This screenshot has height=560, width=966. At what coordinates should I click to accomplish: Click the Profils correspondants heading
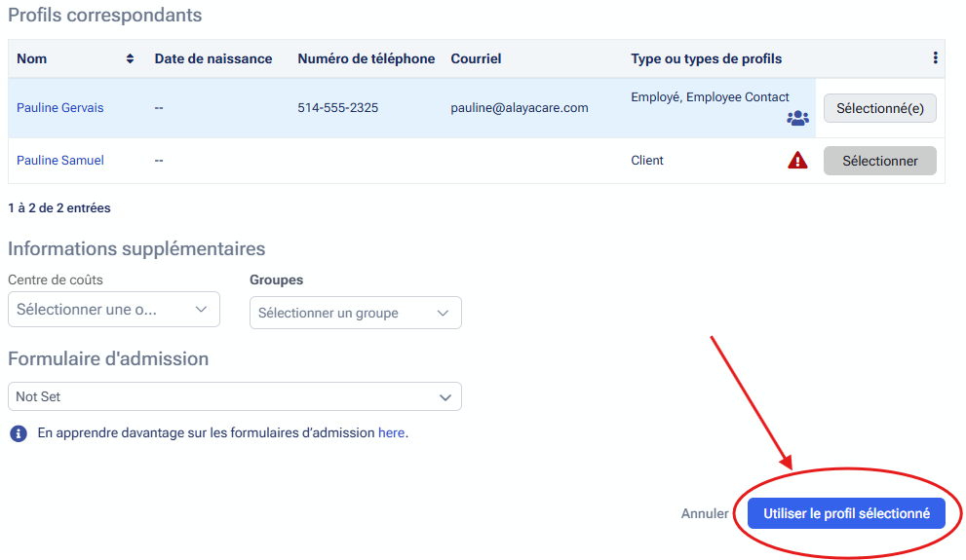[x=104, y=15]
